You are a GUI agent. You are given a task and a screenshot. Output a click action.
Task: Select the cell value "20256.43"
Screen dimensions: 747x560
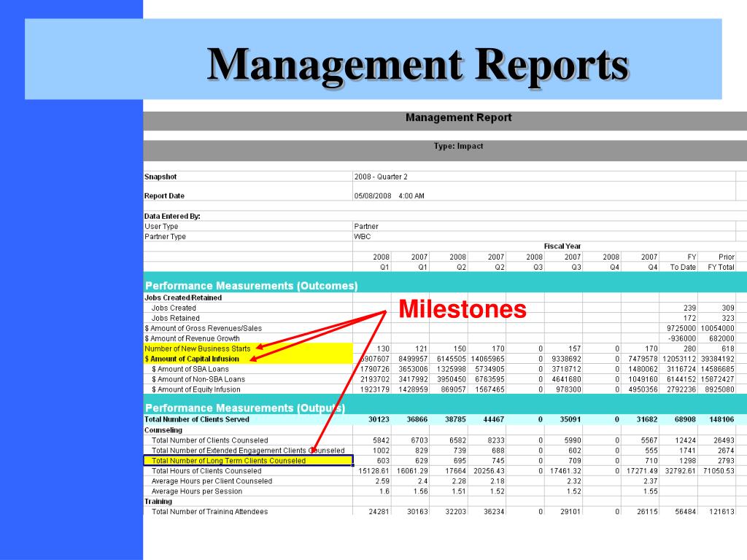pos(489,471)
